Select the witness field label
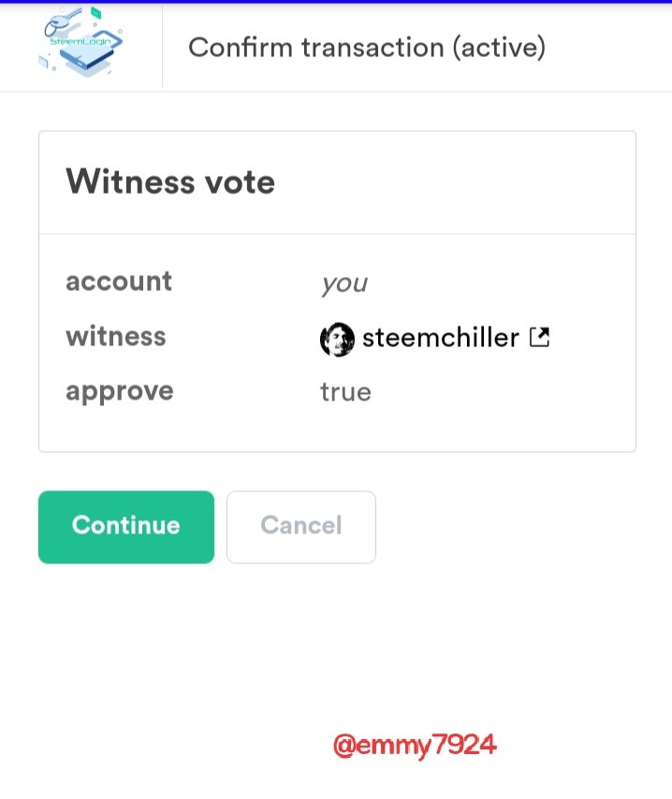This screenshot has width=672, height=799. click(x=116, y=336)
